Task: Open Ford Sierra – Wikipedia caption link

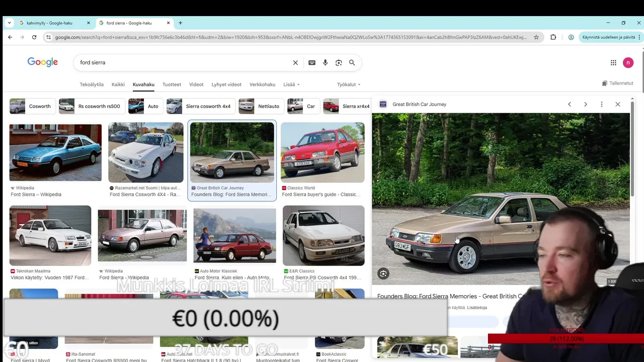Action: [36, 195]
